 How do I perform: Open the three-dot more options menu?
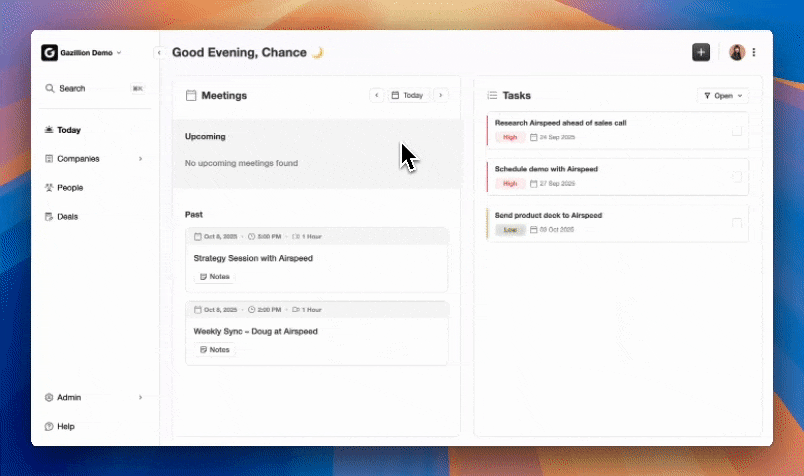pyautogui.click(x=754, y=52)
